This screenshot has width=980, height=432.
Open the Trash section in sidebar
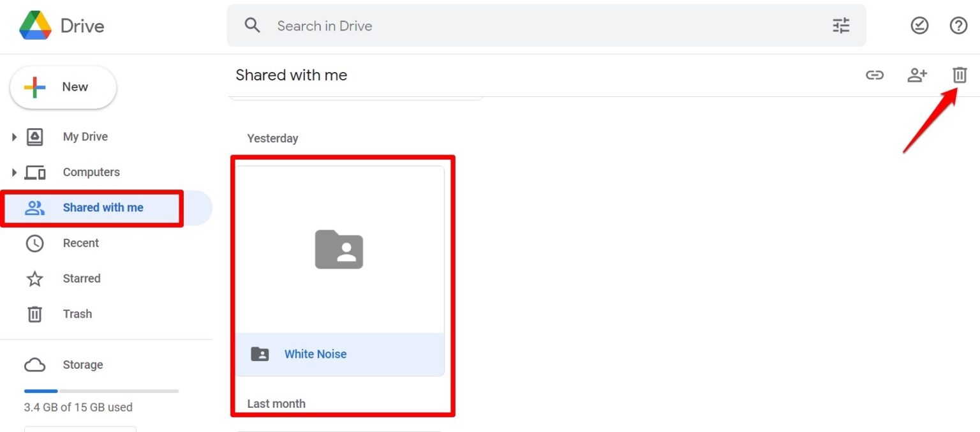pyautogui.click(x=77, y=313)
